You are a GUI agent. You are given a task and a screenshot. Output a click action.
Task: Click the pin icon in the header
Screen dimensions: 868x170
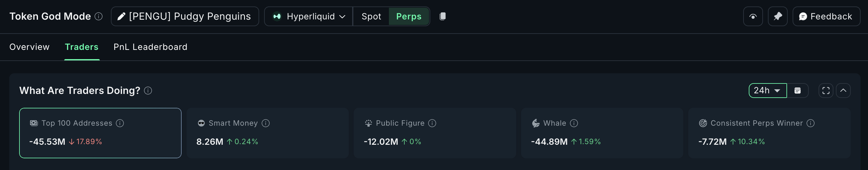[x=777, y=16]
